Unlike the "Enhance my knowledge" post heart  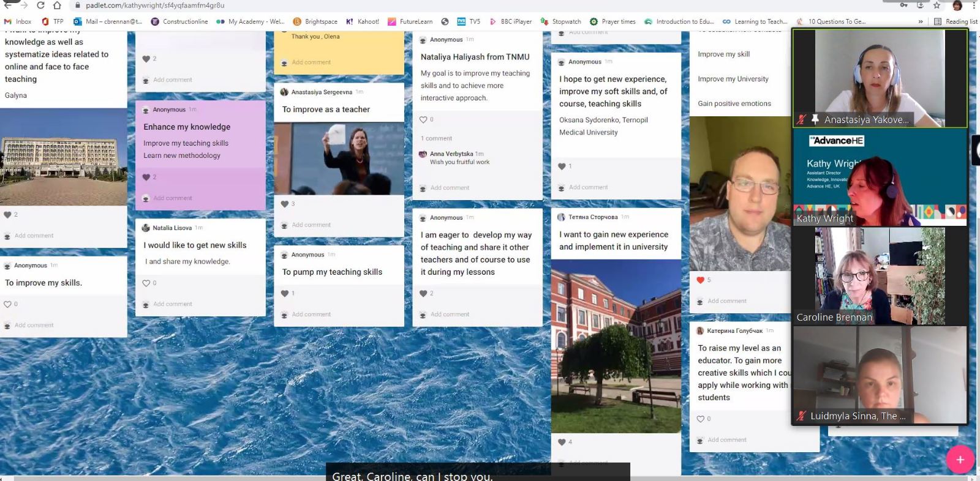(146, 177)
